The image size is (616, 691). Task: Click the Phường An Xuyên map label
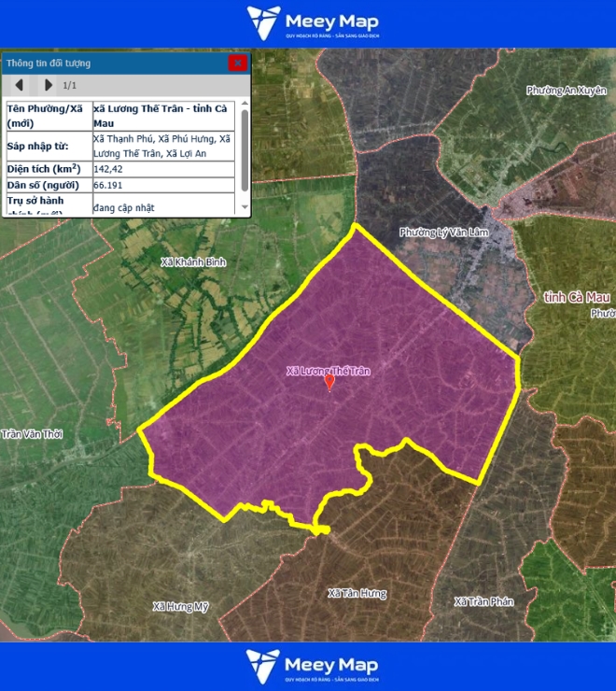point(566,91)
